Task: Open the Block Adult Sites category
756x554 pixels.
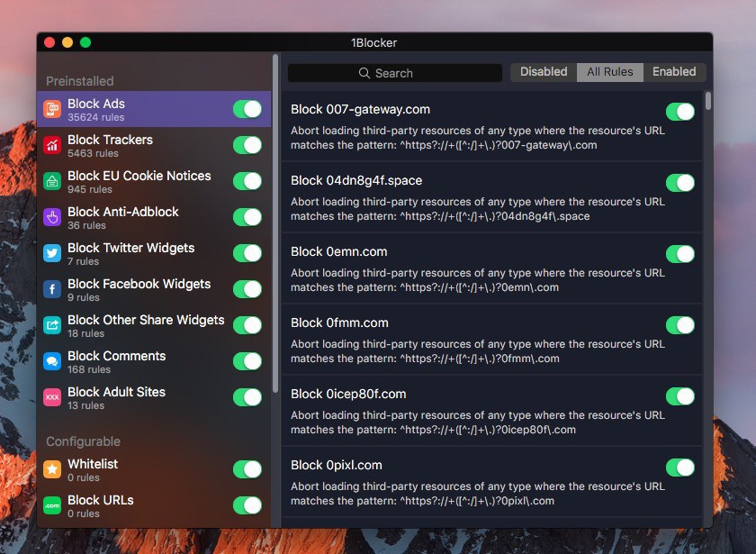Action: [154, 397]
